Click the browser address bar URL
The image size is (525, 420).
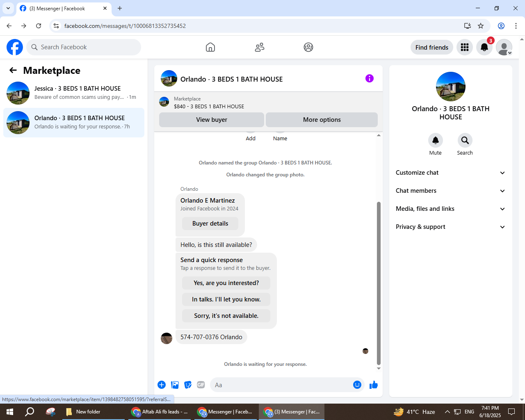click(x=125, y=26)
